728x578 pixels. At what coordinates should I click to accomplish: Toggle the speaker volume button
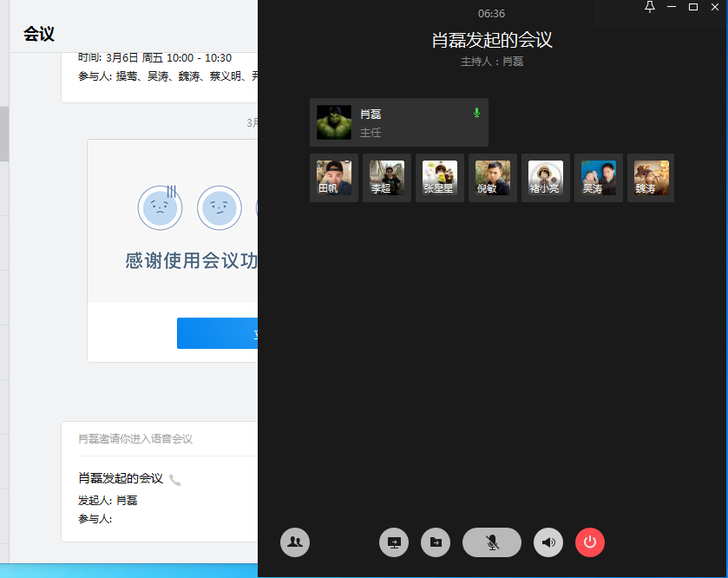[548, 542]
